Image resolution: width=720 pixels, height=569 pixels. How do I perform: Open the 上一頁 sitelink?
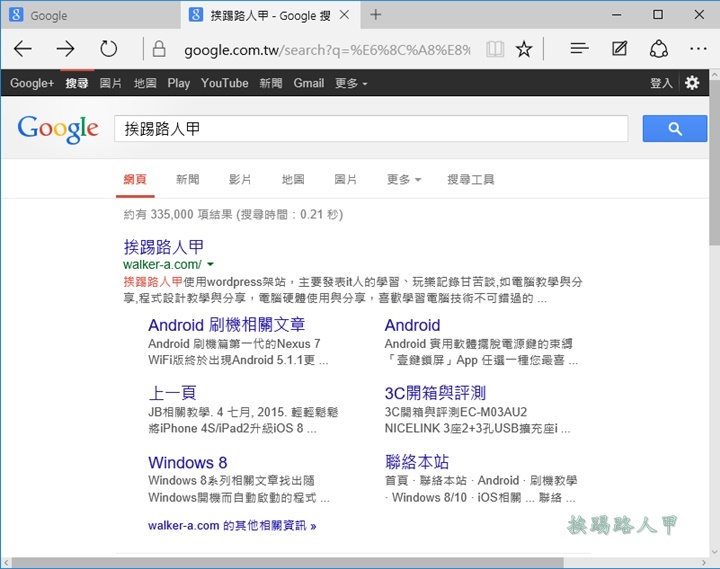(172, 393)
